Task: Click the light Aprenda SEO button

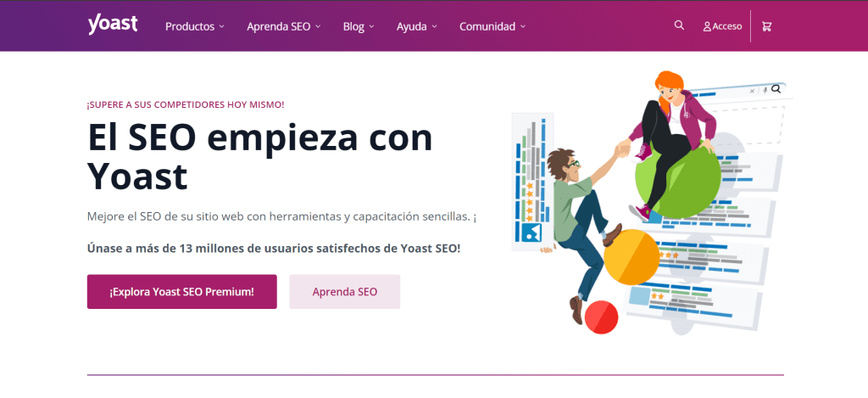Action: [344, 292]
